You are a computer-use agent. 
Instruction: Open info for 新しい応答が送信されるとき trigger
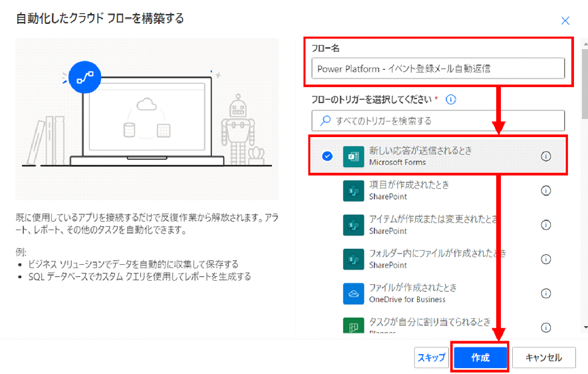pos(545,156)
